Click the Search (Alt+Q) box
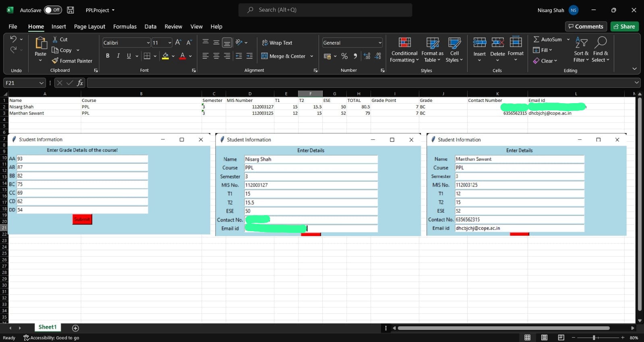This screenshot has width=644, height=342. 325,10
